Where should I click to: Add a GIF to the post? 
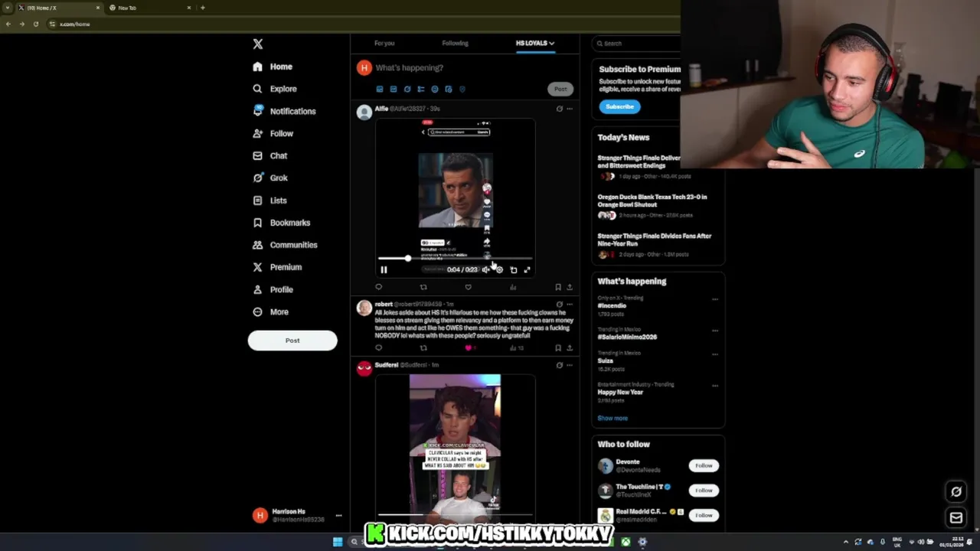(394, 89)
